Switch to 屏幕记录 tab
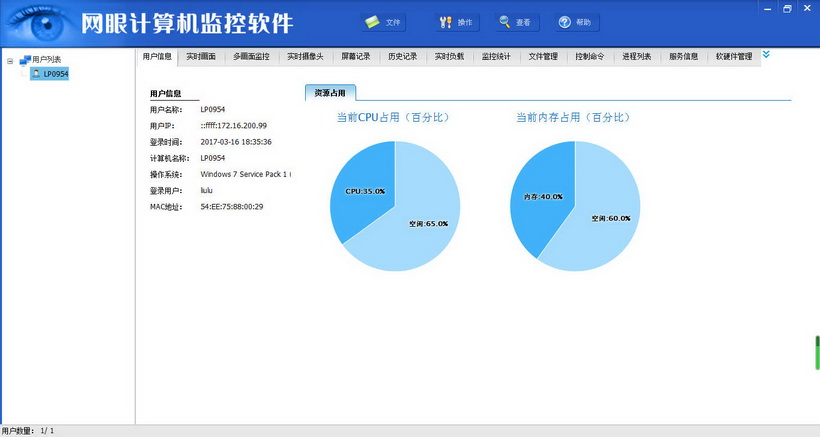 pos(356,56)
